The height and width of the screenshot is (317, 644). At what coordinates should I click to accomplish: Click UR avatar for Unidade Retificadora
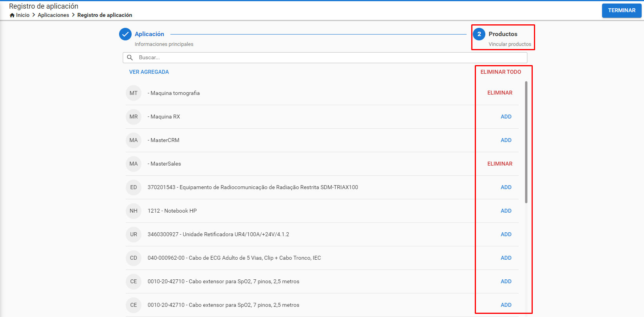pos(134,234)
